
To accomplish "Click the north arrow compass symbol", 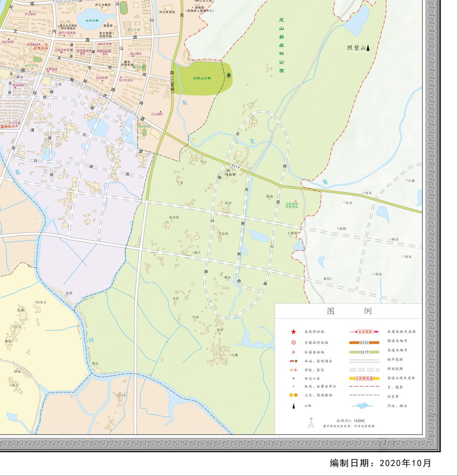I will point(311,423).
